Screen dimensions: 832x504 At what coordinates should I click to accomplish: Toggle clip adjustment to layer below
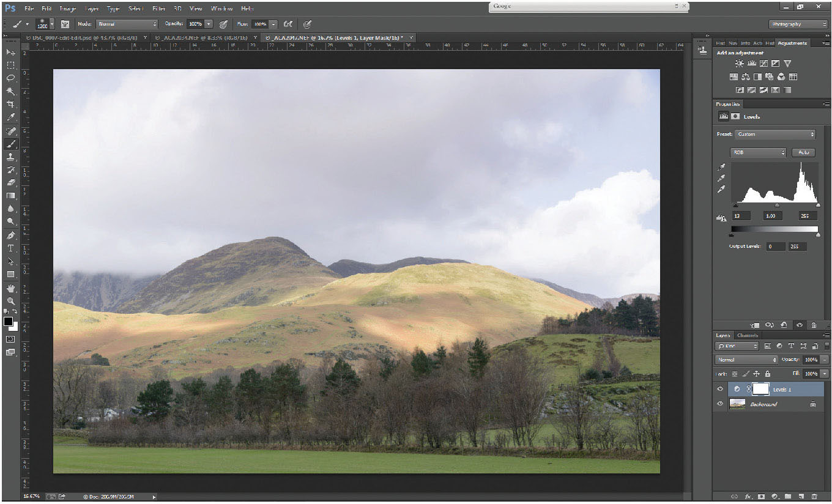[x=755, y=325]
